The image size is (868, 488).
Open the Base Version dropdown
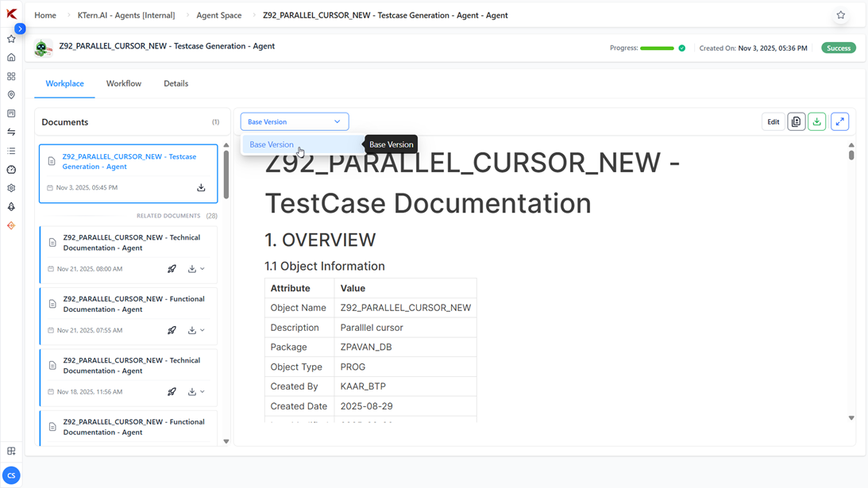tap(294, 121)
